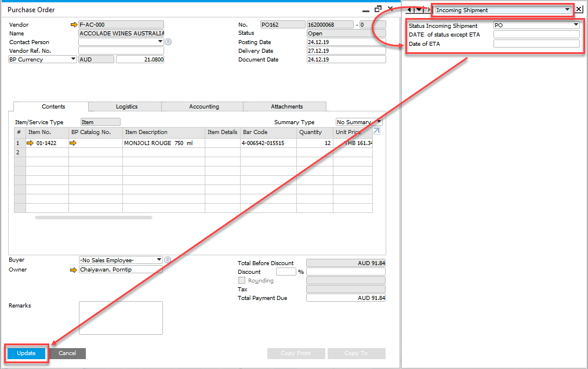Image resolution: width=588 pixels, height=369 pixels.
Task: Open the Contact Person dropdown
Action: (x=160, y=42)
